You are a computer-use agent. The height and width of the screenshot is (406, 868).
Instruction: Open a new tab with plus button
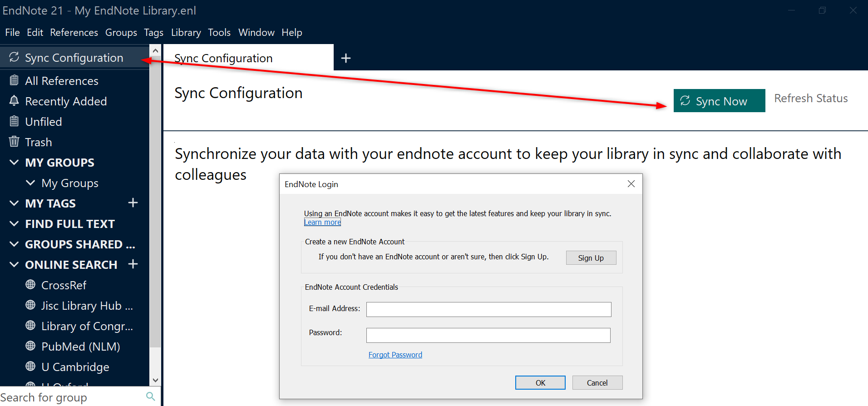click(346, 58)
